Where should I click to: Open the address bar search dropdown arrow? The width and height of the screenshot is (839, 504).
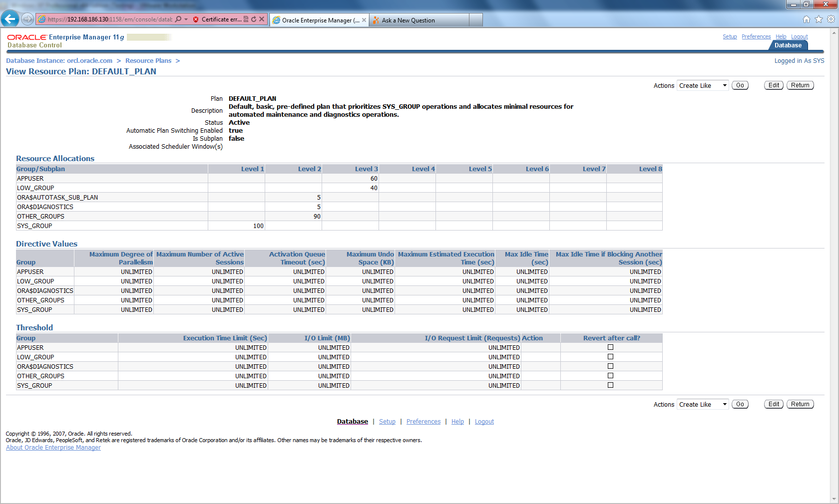click(x=185, y=19)
